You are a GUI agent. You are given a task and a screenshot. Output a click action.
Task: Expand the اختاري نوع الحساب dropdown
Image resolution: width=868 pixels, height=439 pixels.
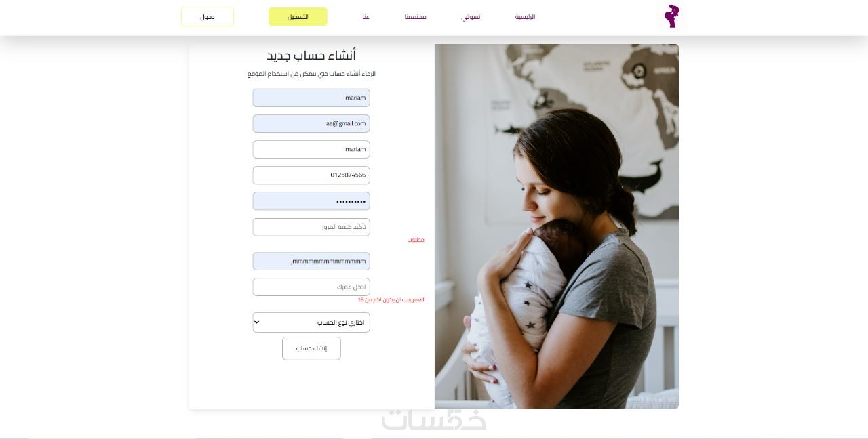[x=311, y=322]
